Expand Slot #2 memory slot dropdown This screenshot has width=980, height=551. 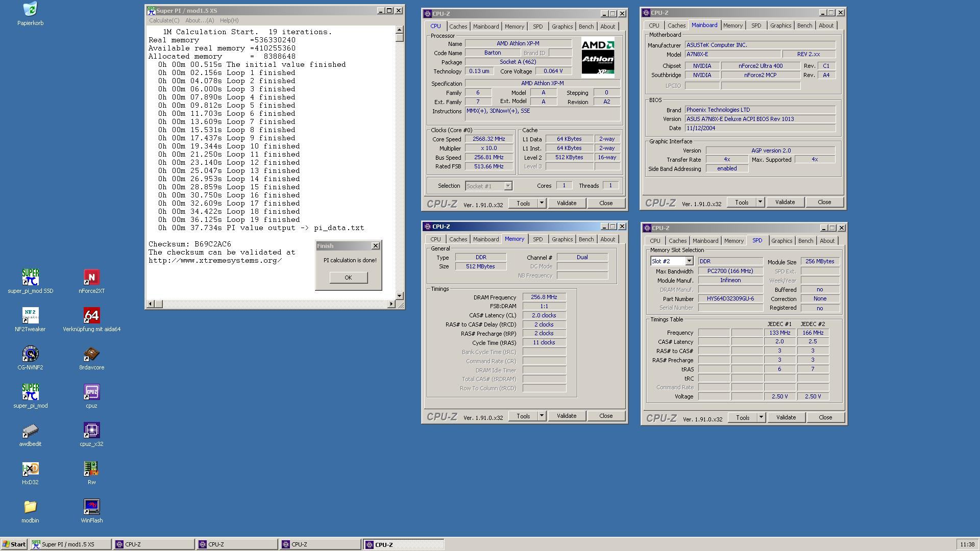click(689, 261)
